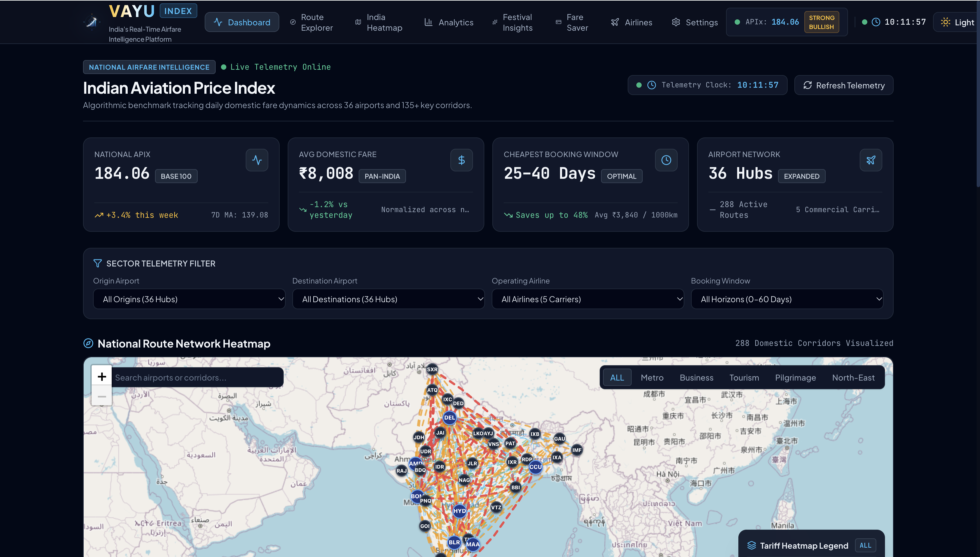Click the Vayu bird logo icon

92,22
